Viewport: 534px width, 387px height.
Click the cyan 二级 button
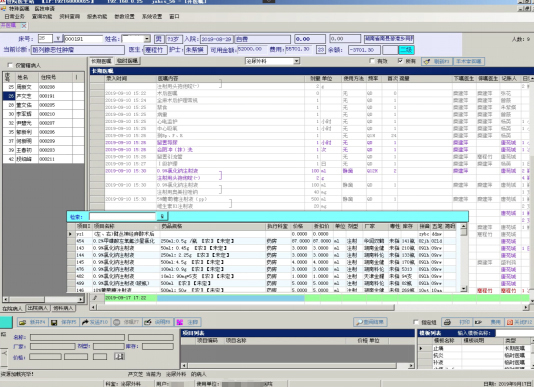[x=406, y=50]
